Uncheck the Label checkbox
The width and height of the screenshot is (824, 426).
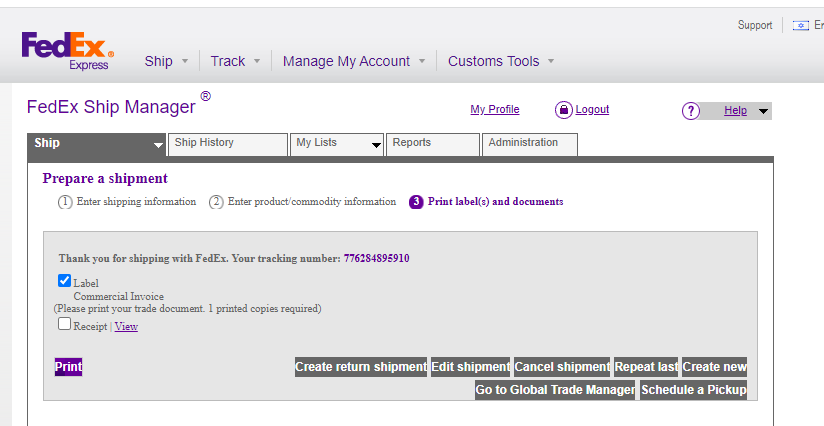pos(64,280)
